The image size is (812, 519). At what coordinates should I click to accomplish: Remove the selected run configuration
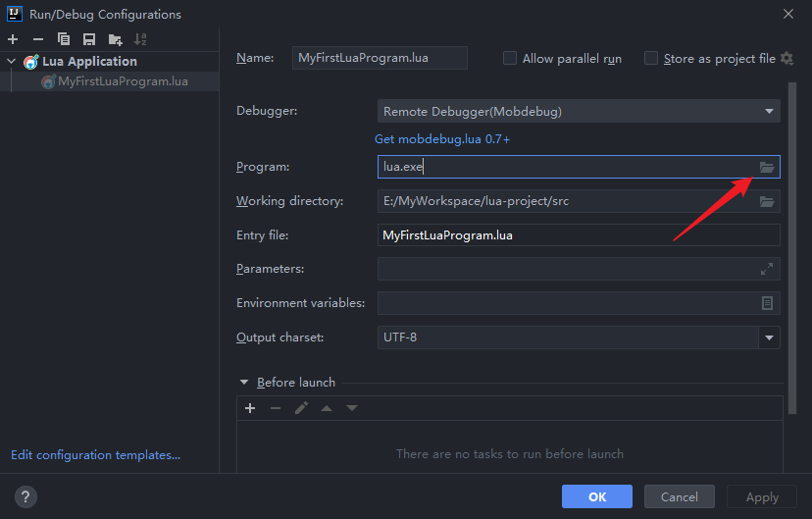point(38,39)
